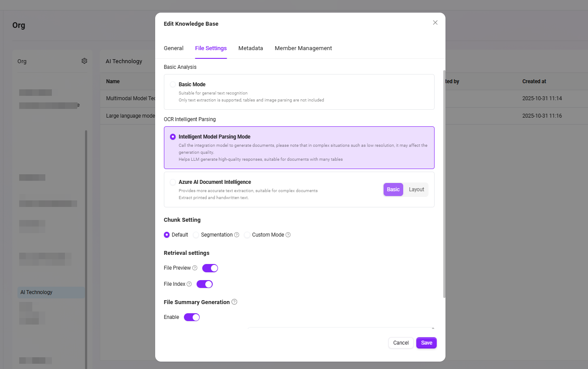
Task: Click File Summary Generation help icon
Action: (x=235, y=302)
